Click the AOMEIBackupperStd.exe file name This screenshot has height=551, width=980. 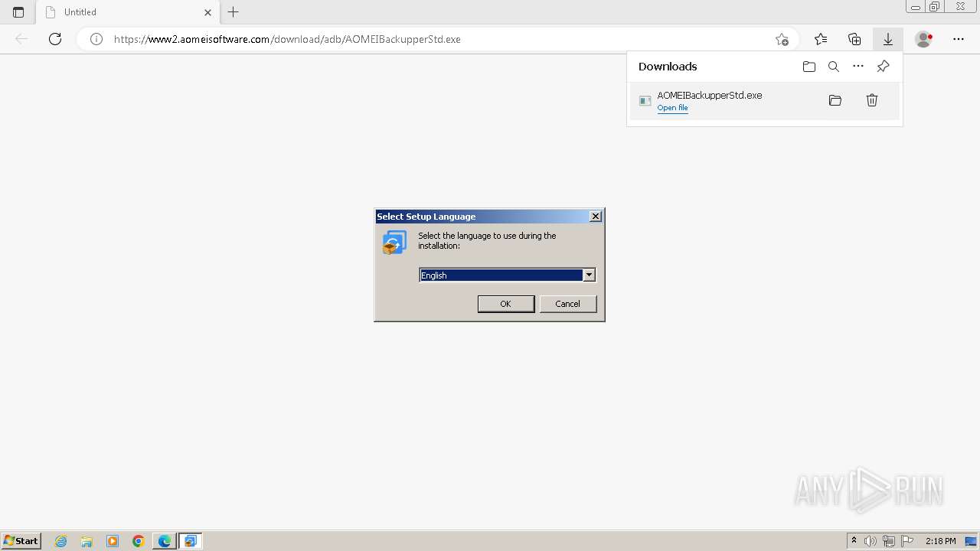point(709,95)
